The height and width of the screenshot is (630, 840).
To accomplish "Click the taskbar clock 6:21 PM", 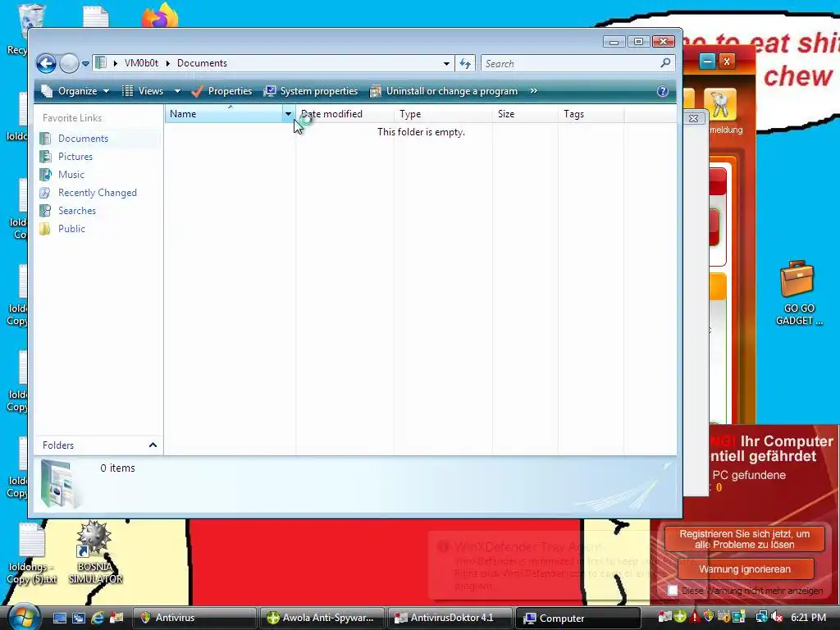I will tap(808, 618).
